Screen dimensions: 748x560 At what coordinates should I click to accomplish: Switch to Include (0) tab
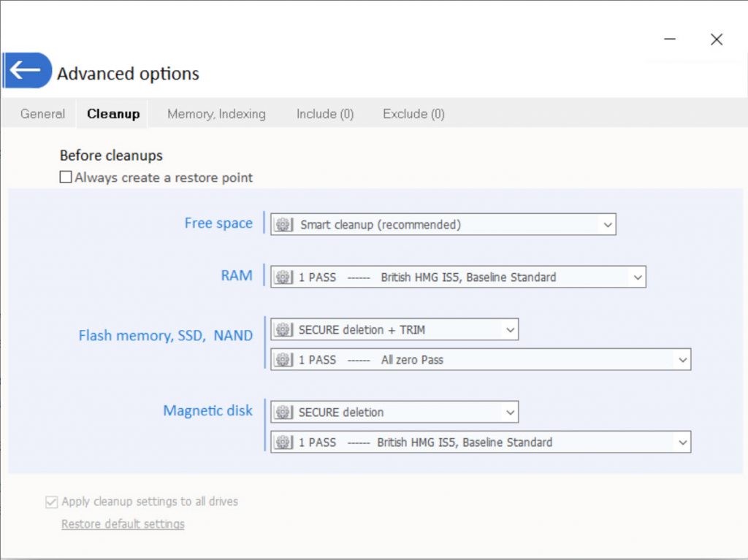tap(325, 114)
